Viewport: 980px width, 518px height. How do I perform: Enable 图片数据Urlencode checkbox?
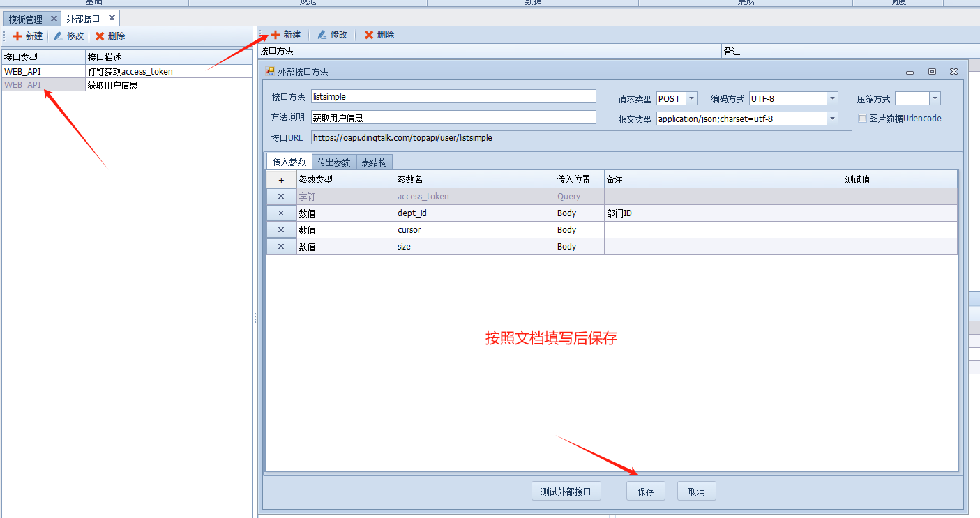pyautogui.click(x=863, y=119)
